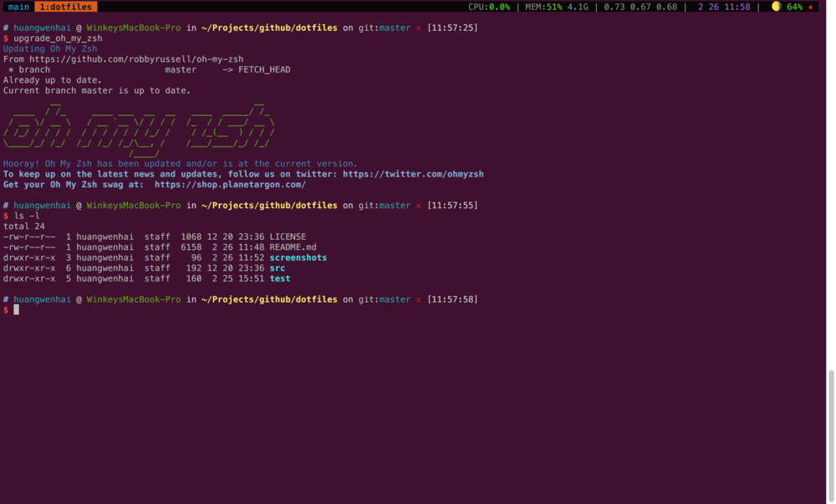836x504 pixels.
Task: Click the load average 0.73 0.67 0.68
Action: click(x=640, y=7)
